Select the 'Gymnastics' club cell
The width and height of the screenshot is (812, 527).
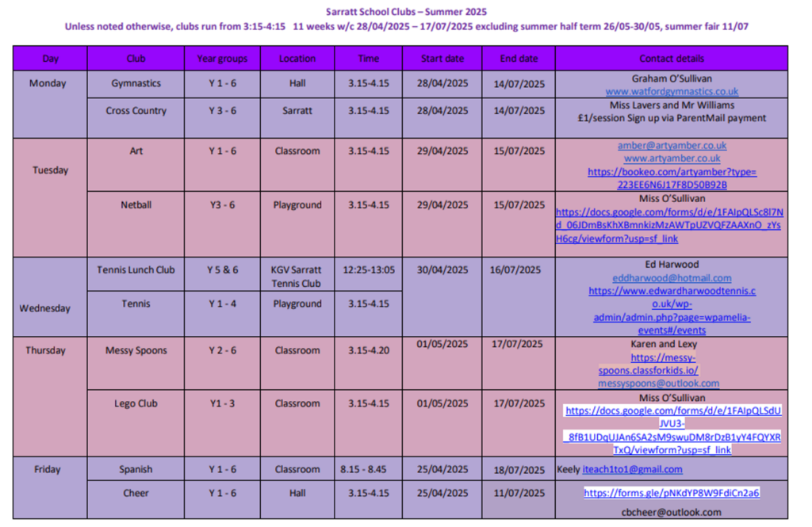click(x=136, y=83)
